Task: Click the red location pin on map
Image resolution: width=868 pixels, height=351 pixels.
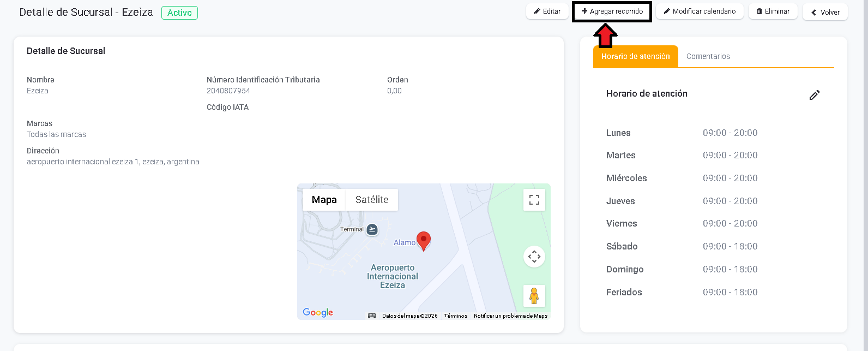Action: click(x=424, y=240)
